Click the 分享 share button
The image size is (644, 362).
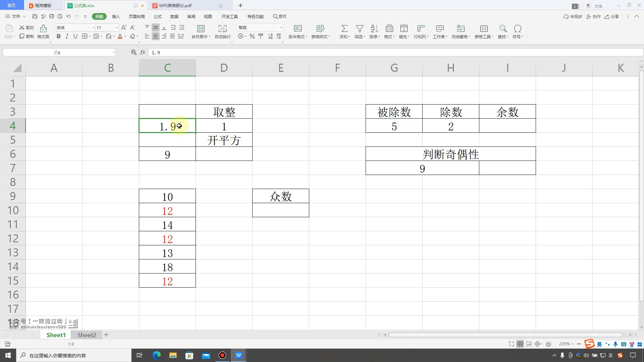pos(611,16)
